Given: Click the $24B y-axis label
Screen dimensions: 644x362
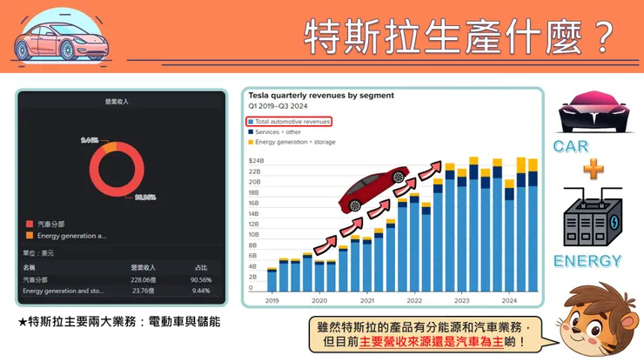Looking at the screenshot, I should tap(256, 161).
